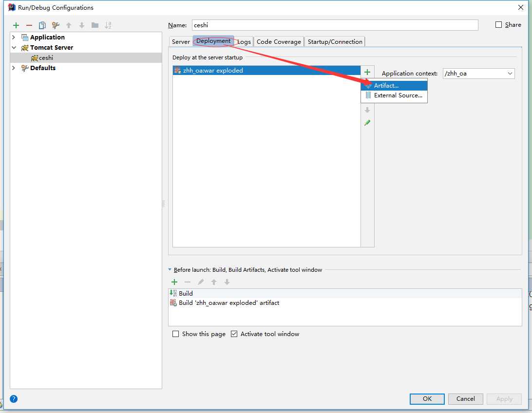Select Defaults node label in tree
Image resolution: width=532 pixels, height=413 pixels.
[x=43, y=68]
